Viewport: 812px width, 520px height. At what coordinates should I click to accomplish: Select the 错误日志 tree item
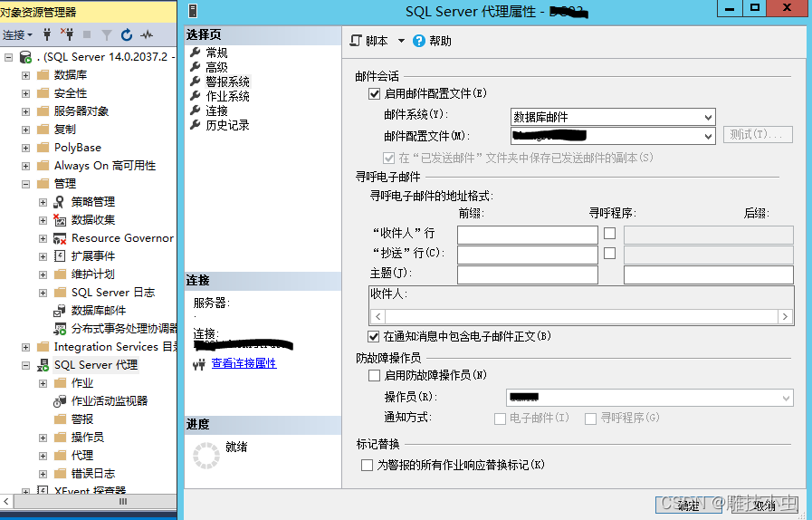click(x=93, y=473)
